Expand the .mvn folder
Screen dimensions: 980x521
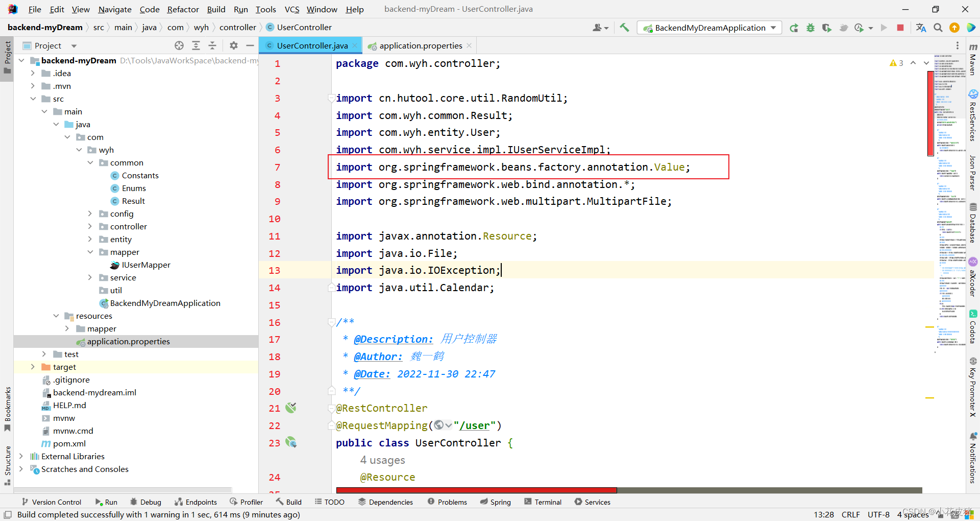pyautogui.click(x=33, y=86)
